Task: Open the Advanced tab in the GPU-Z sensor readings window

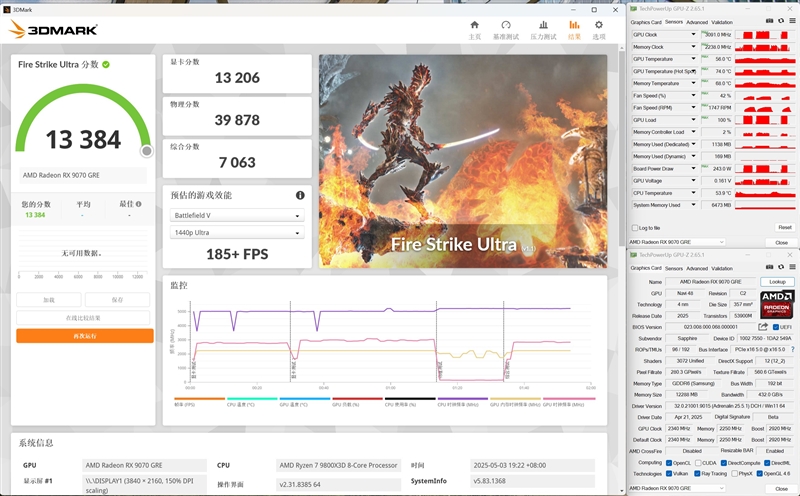Action: [x=696, y=21]
